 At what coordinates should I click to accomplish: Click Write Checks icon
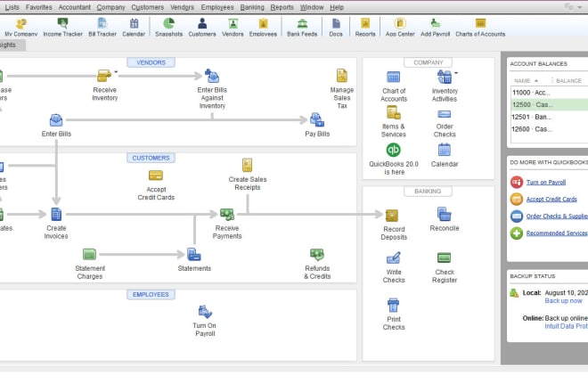[x=394, y=258]
